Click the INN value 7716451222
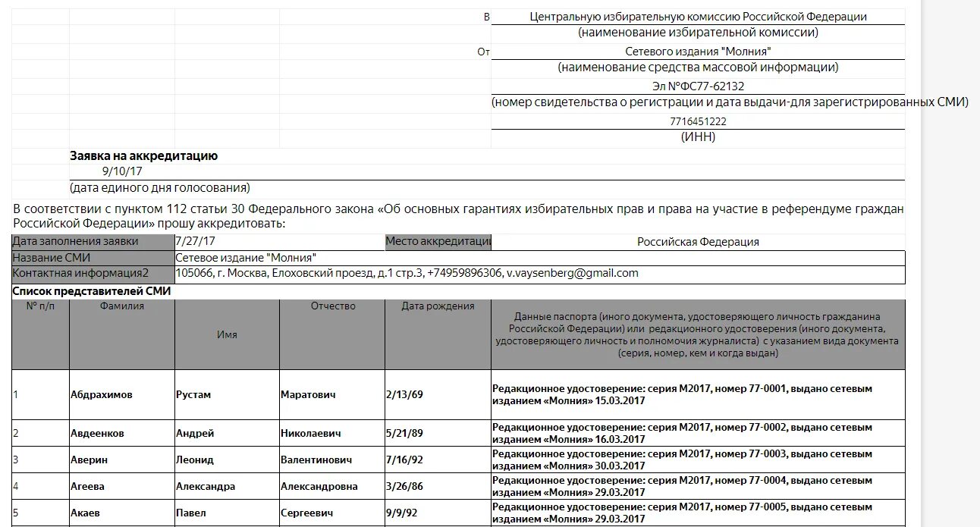The image size is (980, 527). [698, 121]
